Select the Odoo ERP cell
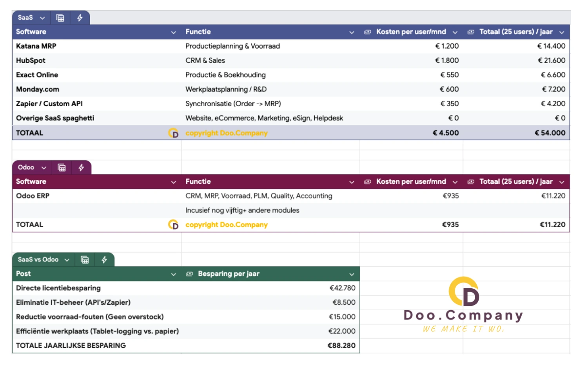The width and height of the screenshot is (588, 369). 97,196
